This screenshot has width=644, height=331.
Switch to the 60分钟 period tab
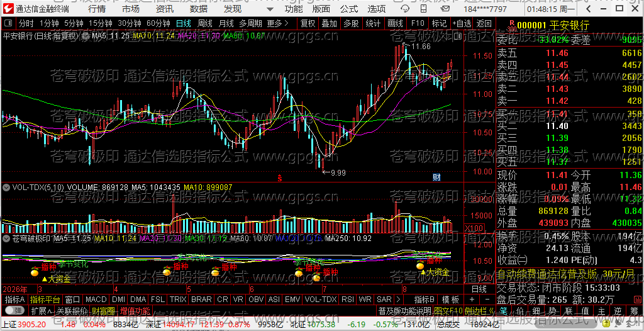tap(158, 23)
